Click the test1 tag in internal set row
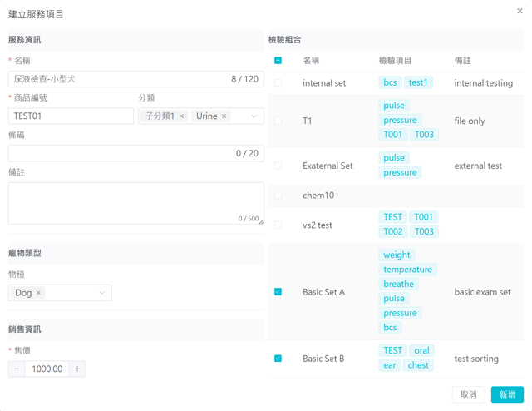The image size is (532, 411). (x=418, y=82)
